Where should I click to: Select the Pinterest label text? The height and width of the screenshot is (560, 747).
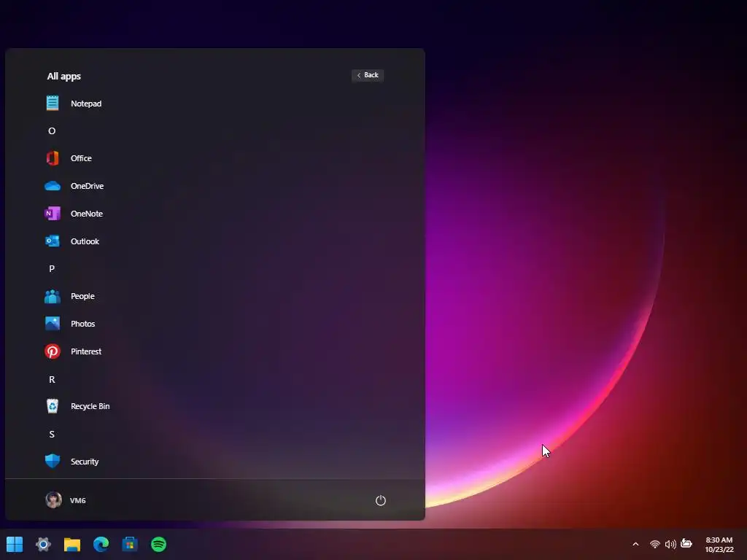[86, 351]
